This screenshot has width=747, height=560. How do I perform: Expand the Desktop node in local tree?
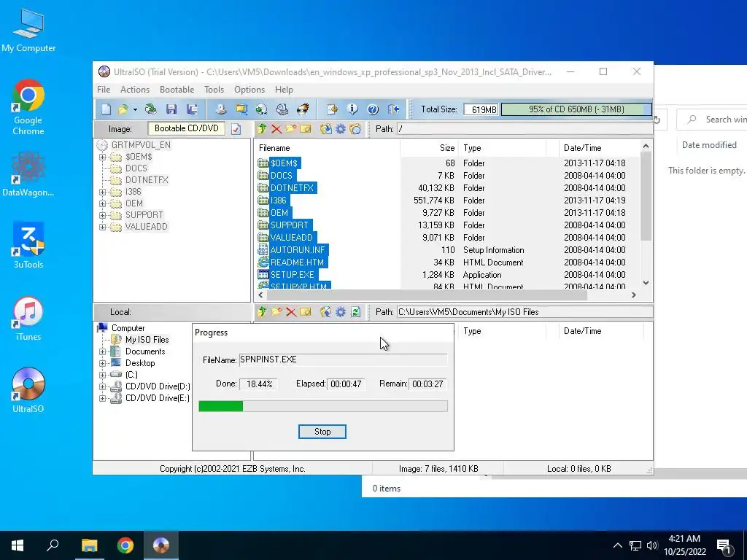pos(102,363)
